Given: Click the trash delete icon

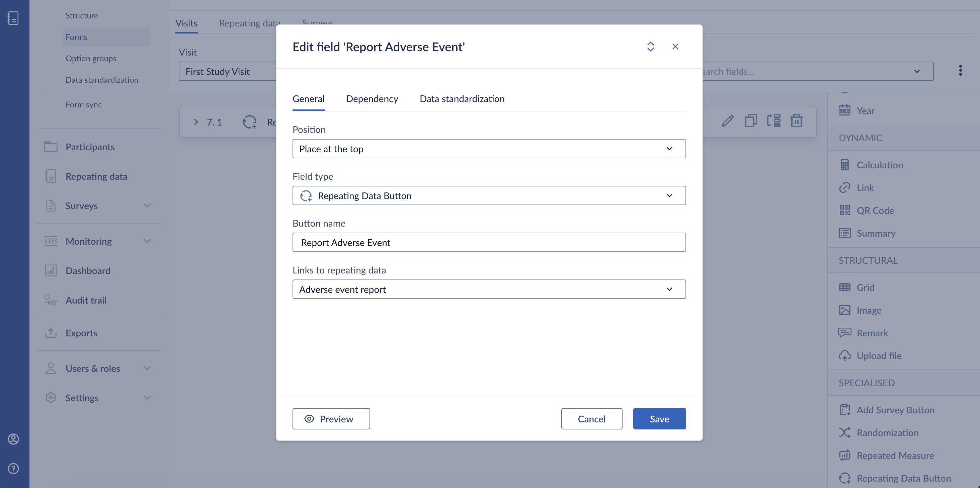Looking at the screenshot, I should point(796,121).
